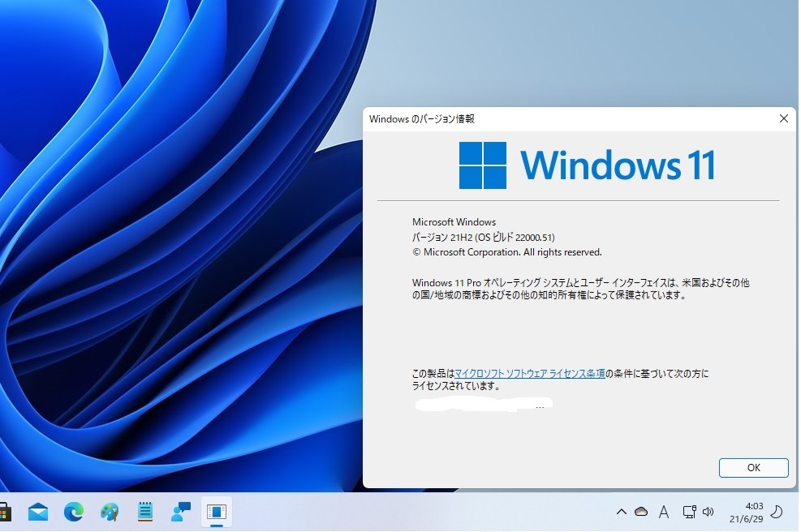Viewport: 801px width, 532px height.
Task: Open Notepad from the taskbar
Action: pyautogui.click(x=145, y=512)
